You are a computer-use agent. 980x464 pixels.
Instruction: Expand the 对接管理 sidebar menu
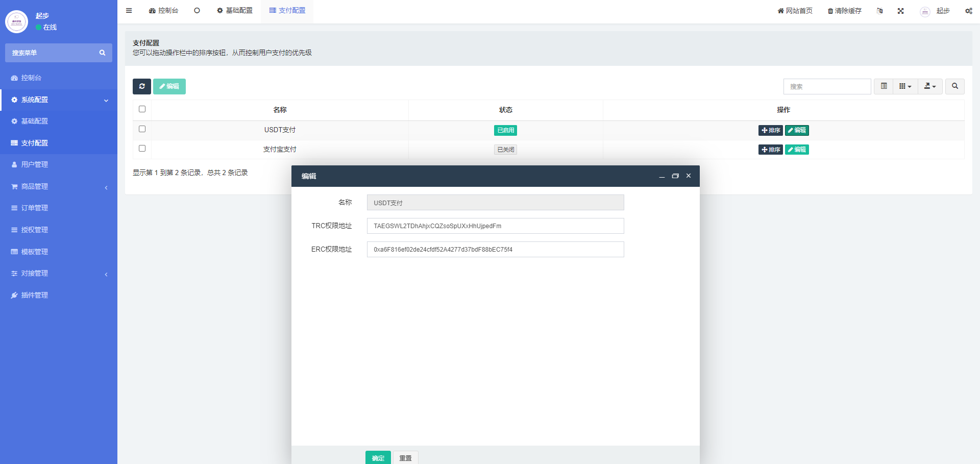point(59,274)
